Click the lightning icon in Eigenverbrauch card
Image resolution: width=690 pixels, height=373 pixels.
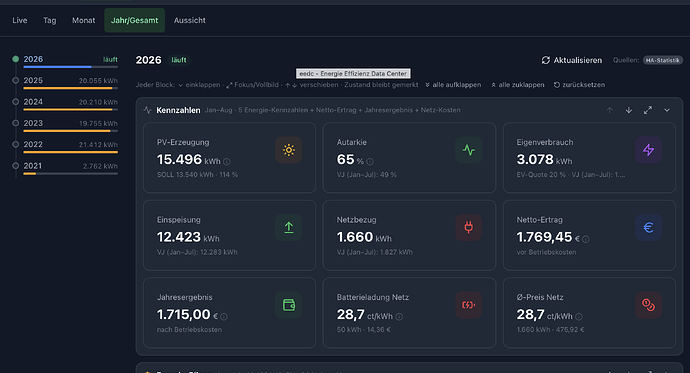tap(648, 150)
